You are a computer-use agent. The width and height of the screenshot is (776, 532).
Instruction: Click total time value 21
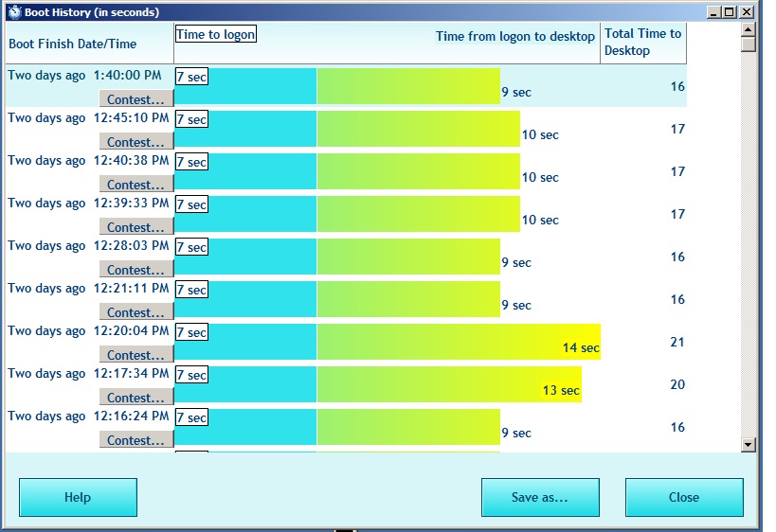pos(677,342)
